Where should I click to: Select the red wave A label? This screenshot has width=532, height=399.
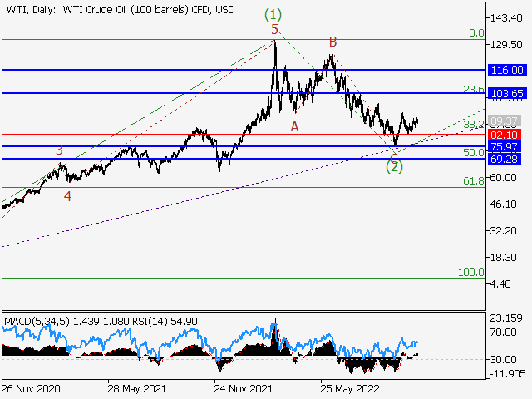[x=294, y=126]
